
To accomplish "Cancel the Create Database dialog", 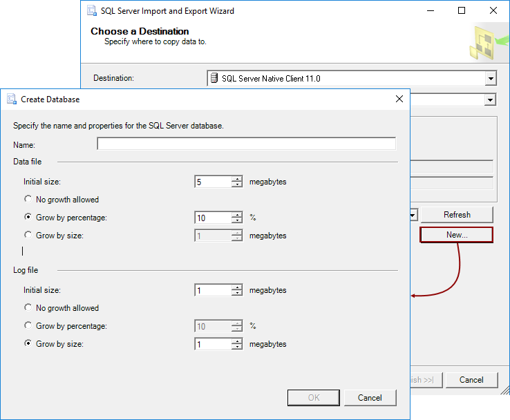I will pos(370,398).
